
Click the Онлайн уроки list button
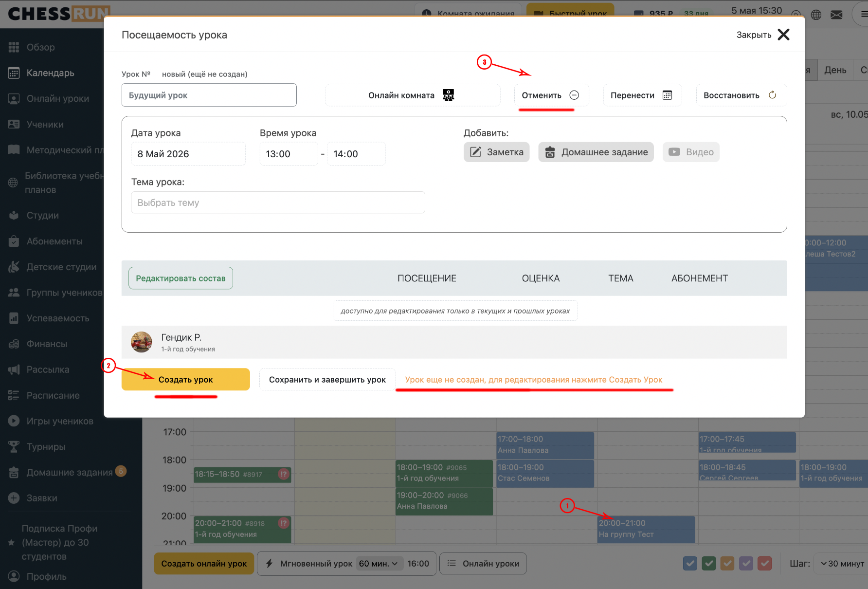(x=483, y=564)
